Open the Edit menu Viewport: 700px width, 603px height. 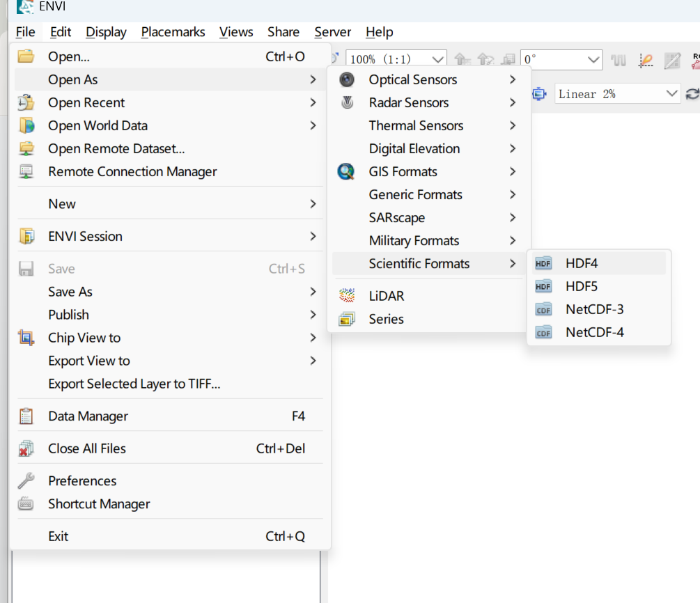tap(61, 32)
